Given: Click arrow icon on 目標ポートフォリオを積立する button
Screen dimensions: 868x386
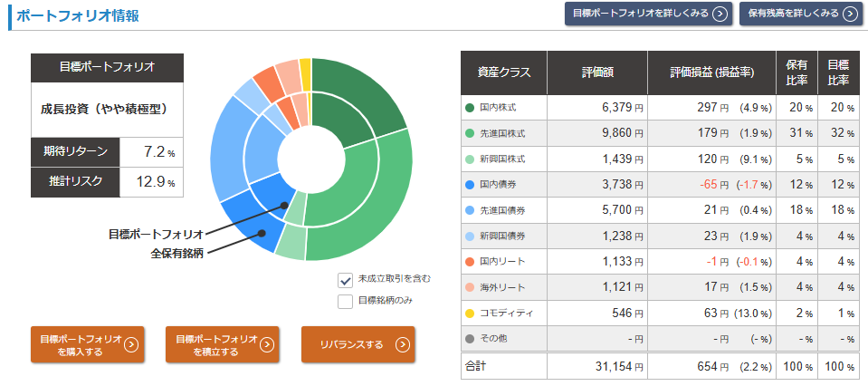Looking at the screenshot, I should 267,345.
